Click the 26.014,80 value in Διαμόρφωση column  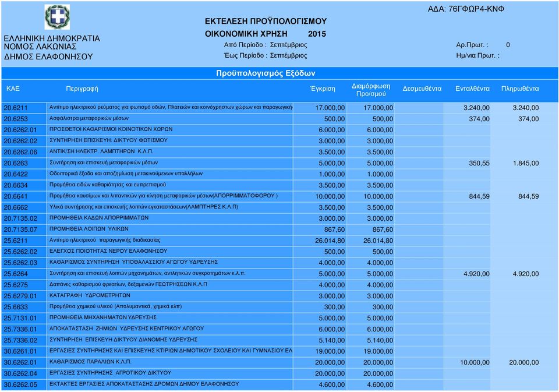pos(378,241)
